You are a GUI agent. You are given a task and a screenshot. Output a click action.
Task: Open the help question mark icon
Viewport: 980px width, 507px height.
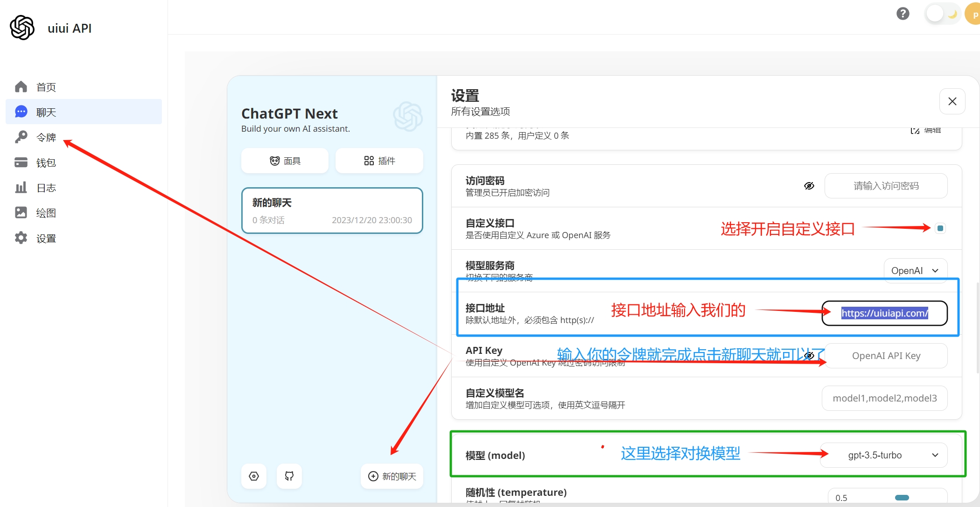pos(903,14)
